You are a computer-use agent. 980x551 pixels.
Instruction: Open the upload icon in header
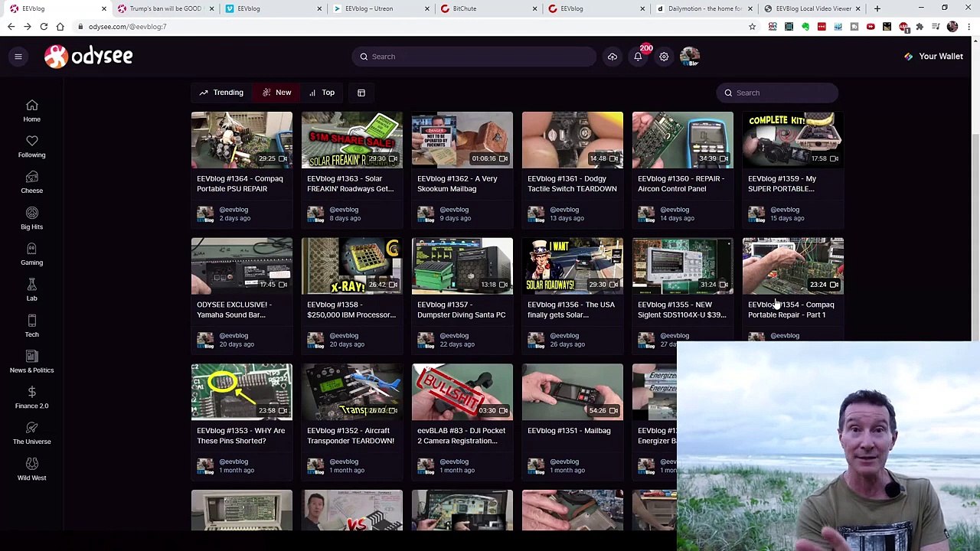pos(612,57)
